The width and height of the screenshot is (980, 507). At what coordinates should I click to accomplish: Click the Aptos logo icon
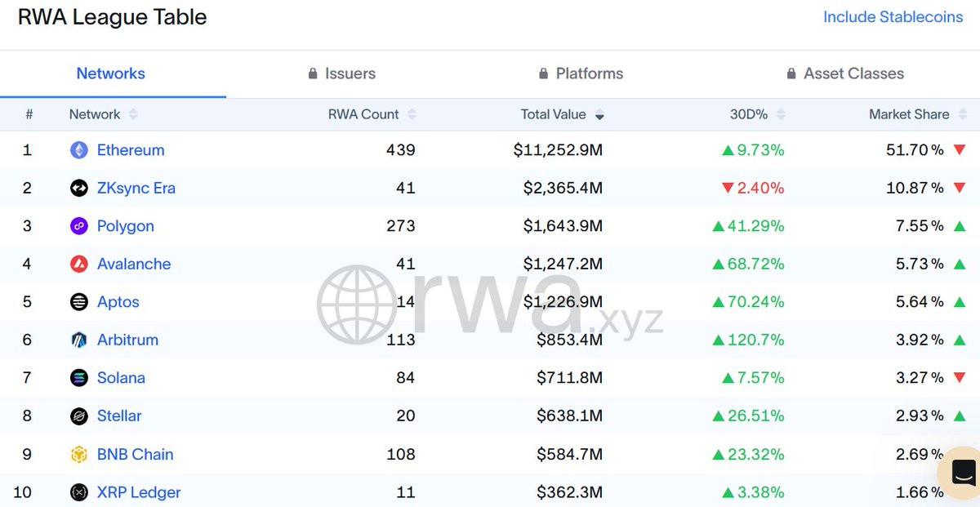point(79,302)
